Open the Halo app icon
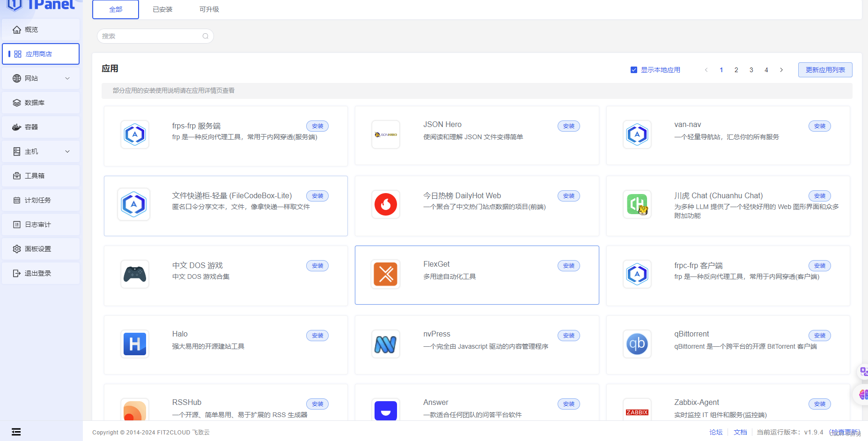 click(135, 344)
